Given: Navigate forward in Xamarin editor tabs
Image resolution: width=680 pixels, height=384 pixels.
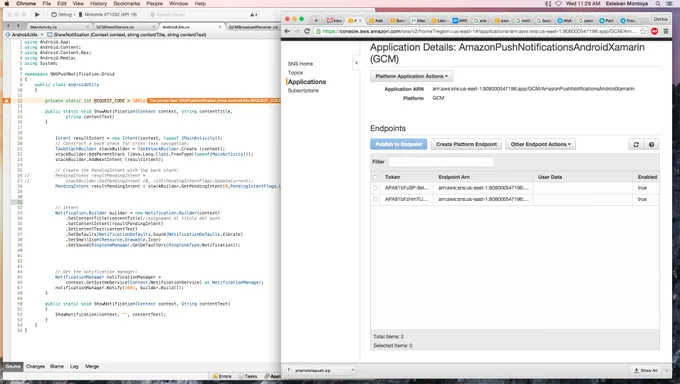Looking at the screenshot, I should (x=18, y=26).
